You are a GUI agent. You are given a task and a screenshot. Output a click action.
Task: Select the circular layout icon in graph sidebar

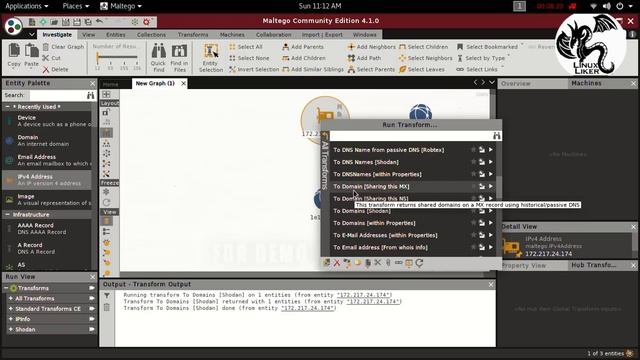pyautogui.click(x=107, y=153)
